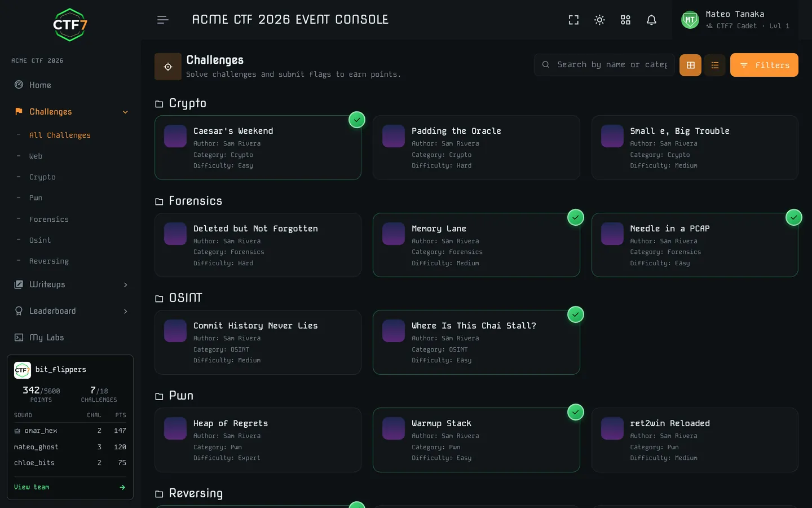Select Web category in sidebar

point(36,156)
